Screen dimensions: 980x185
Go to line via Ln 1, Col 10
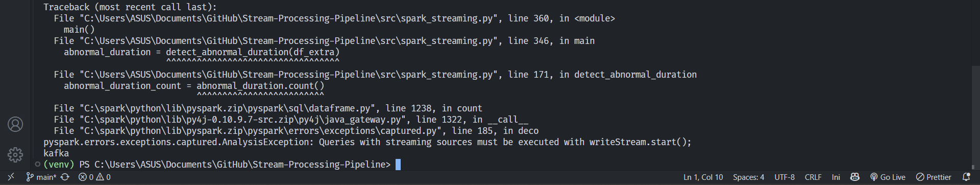[703, 177]
